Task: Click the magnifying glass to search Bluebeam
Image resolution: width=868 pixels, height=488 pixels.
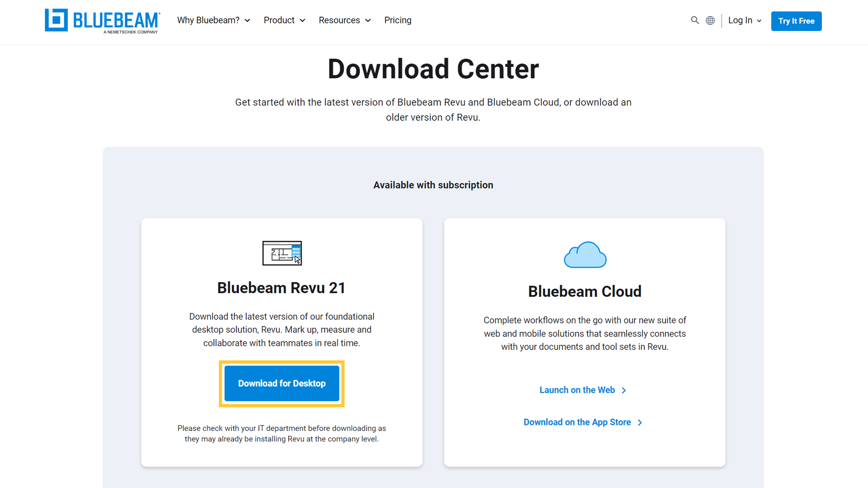Action: [695, 20]
